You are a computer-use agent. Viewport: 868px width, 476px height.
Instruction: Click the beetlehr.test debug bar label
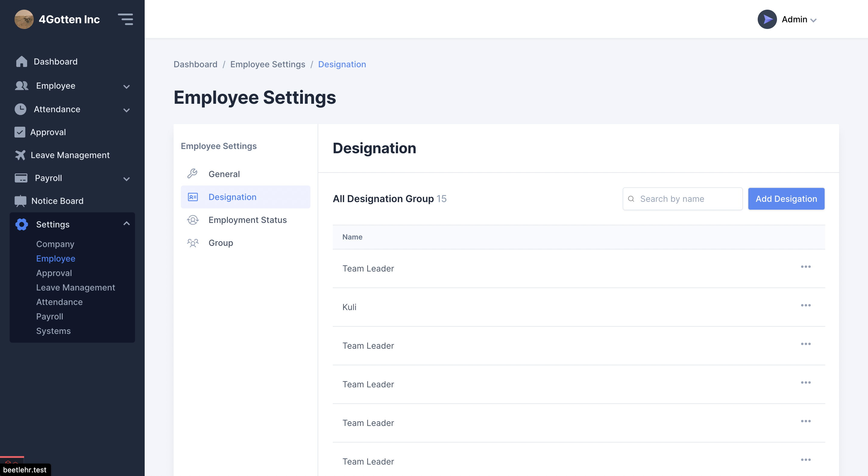click(25, 470)
